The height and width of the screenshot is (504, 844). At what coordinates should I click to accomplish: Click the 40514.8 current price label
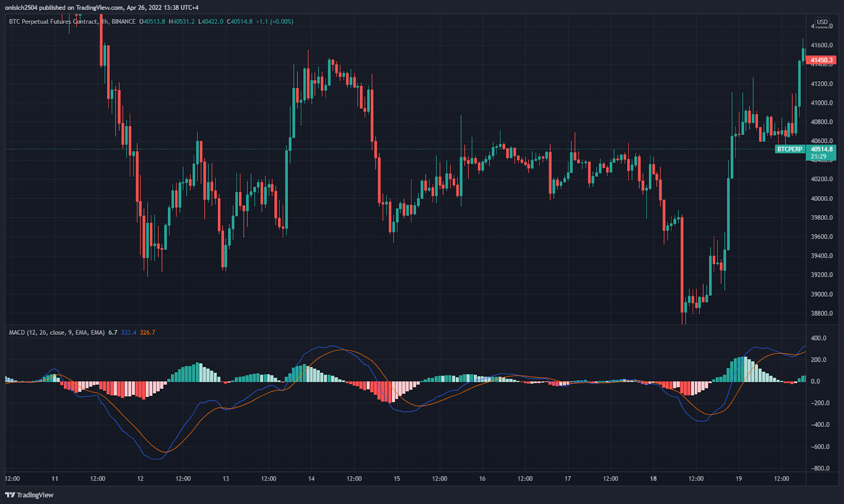pyautogui.click(x=822, y=149)
